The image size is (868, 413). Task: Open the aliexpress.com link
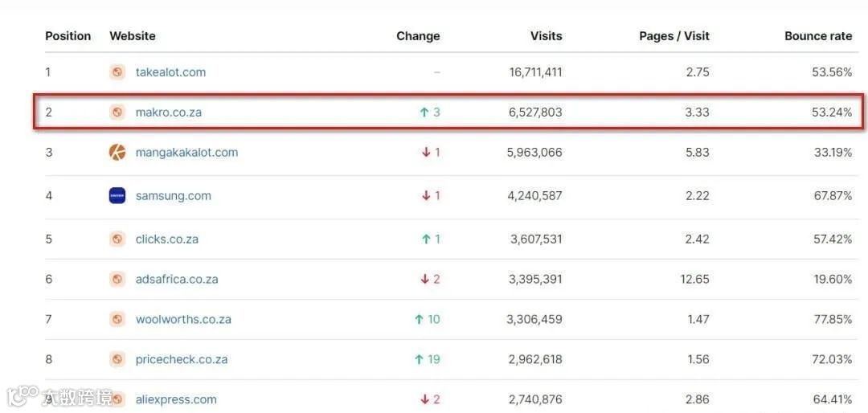pyautogui.click(x=176, y=399)
